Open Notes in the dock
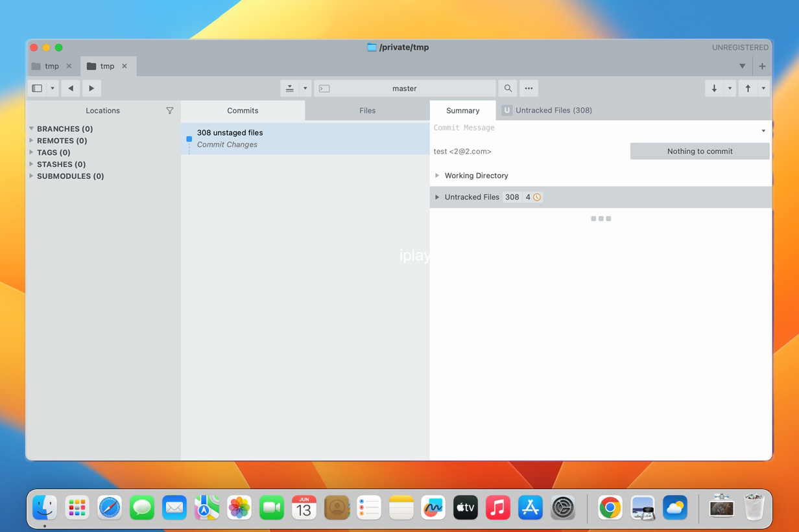Screen dimensions: 799x532 coord(401,508)
